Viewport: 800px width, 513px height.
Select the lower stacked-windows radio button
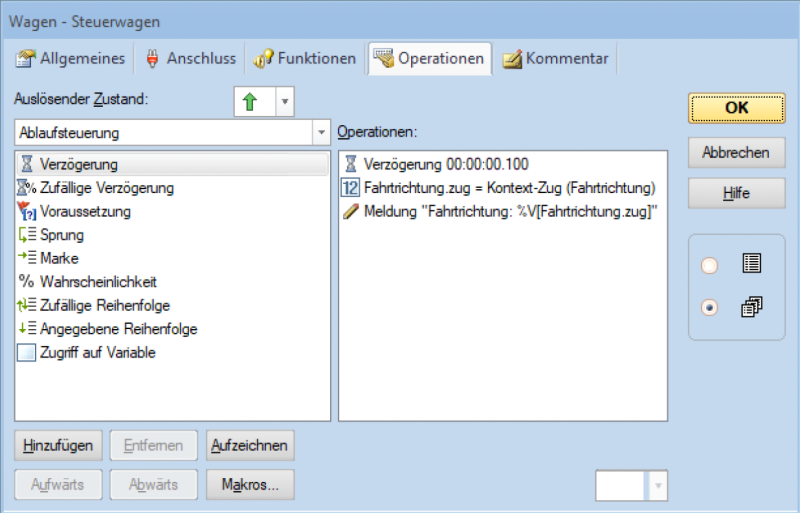pyautogui.click(x=710, y=308)
